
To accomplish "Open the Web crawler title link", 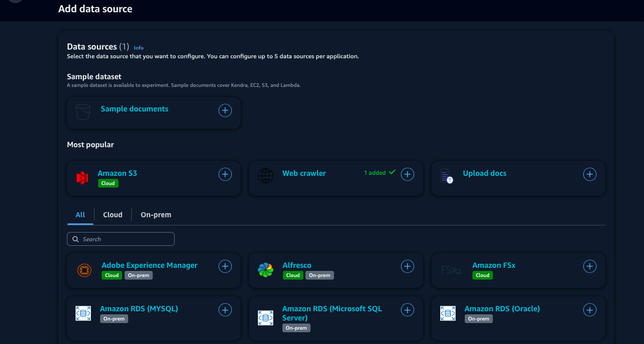I will click(x=304, y=173).
